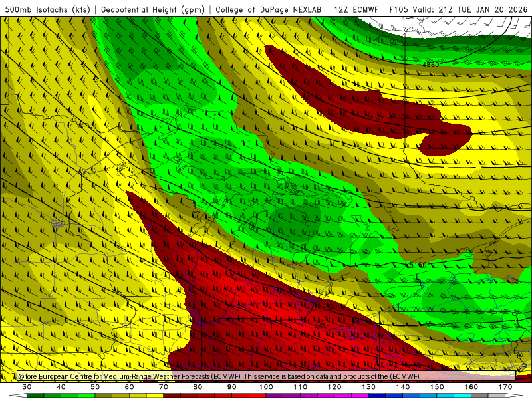Click the 90 knot legend label

point(232,387)
